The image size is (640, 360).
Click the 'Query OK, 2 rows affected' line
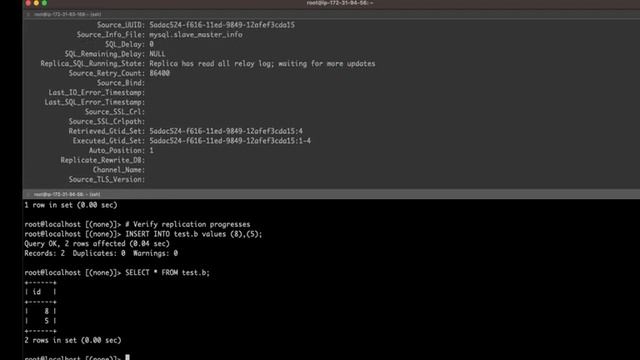pyautogui.click(x=97, y=244)
